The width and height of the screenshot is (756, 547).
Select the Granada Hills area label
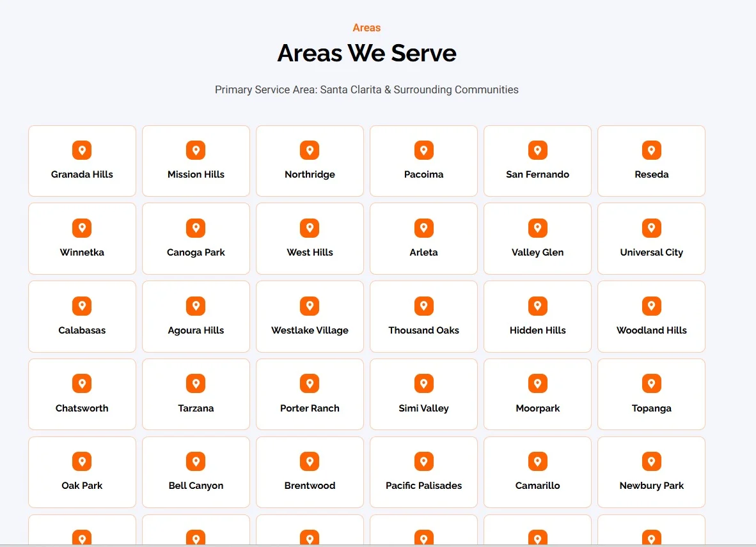pos(82,174)
